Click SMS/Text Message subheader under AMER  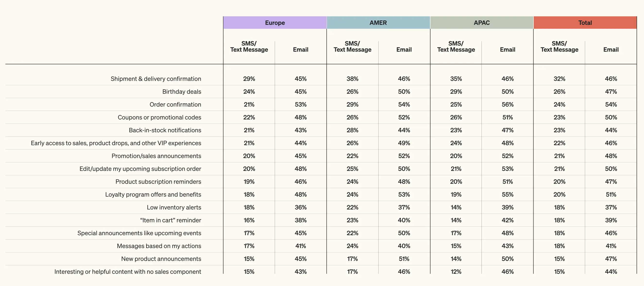point(352,47)
